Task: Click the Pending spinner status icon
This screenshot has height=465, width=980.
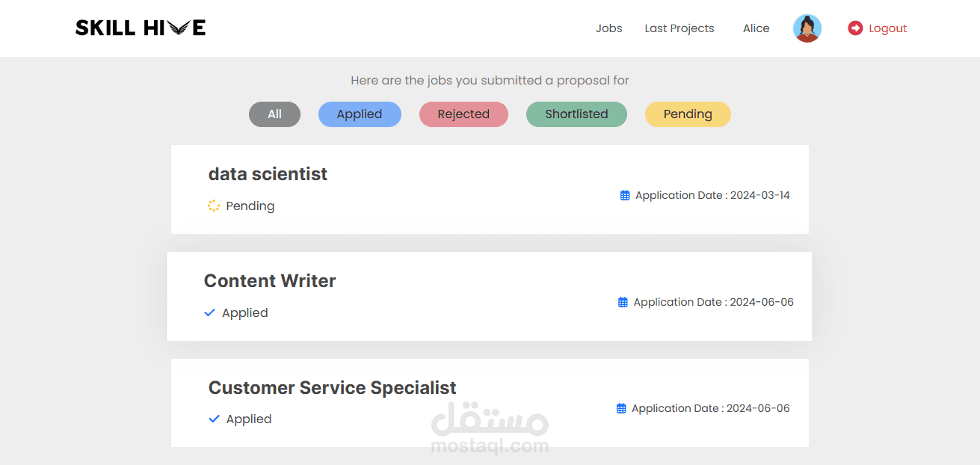Action: (x=212, y=205)
